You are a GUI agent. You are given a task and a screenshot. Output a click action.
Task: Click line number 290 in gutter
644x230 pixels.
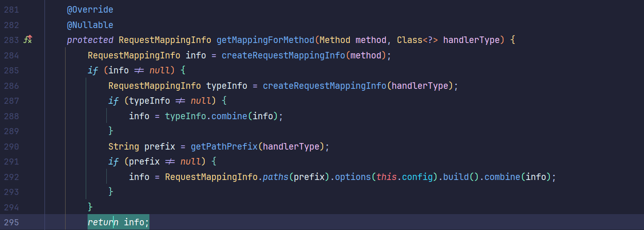(11, 147)
